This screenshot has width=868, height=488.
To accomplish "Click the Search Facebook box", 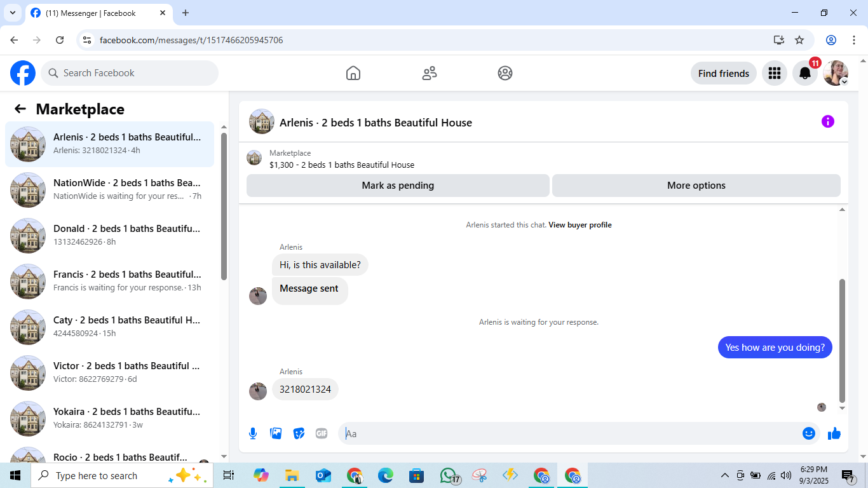I will (130, 73).
